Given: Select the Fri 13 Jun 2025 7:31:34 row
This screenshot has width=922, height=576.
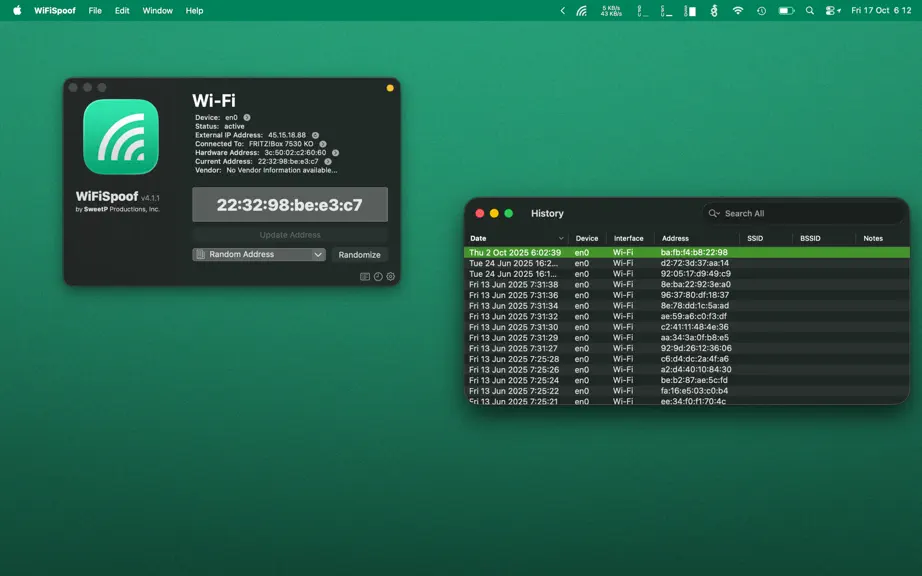Looking at the screenshot, I should (687, 306).
